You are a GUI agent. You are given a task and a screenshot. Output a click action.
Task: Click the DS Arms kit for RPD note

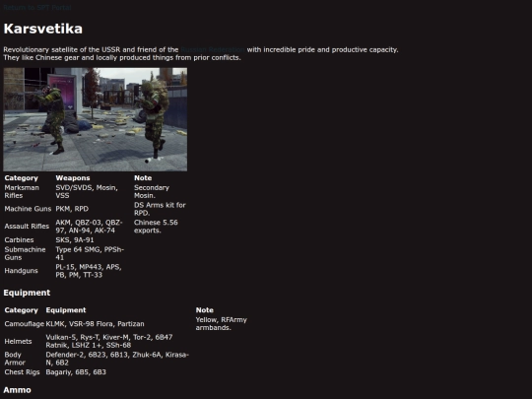(160, 209)
